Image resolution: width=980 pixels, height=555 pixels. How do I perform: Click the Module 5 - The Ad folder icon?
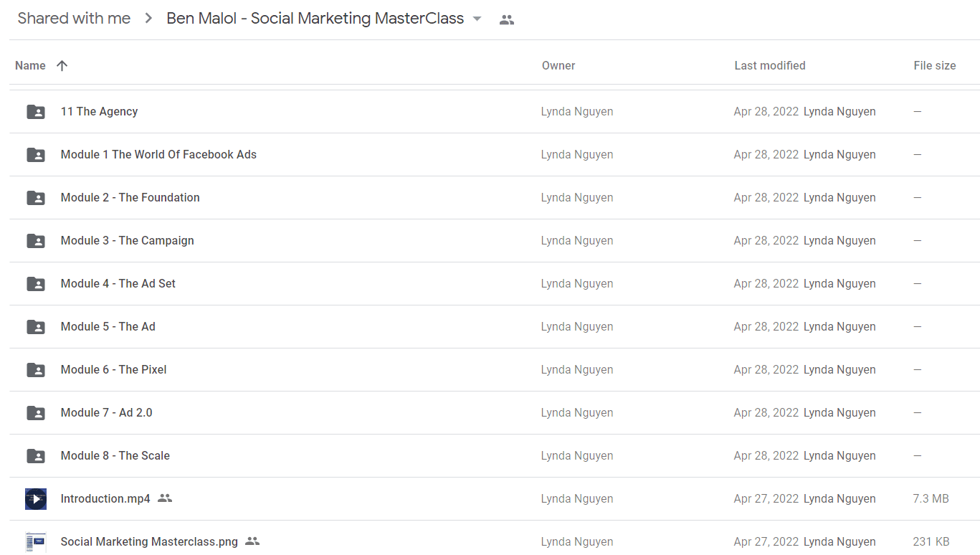click(x=36, y=327)
